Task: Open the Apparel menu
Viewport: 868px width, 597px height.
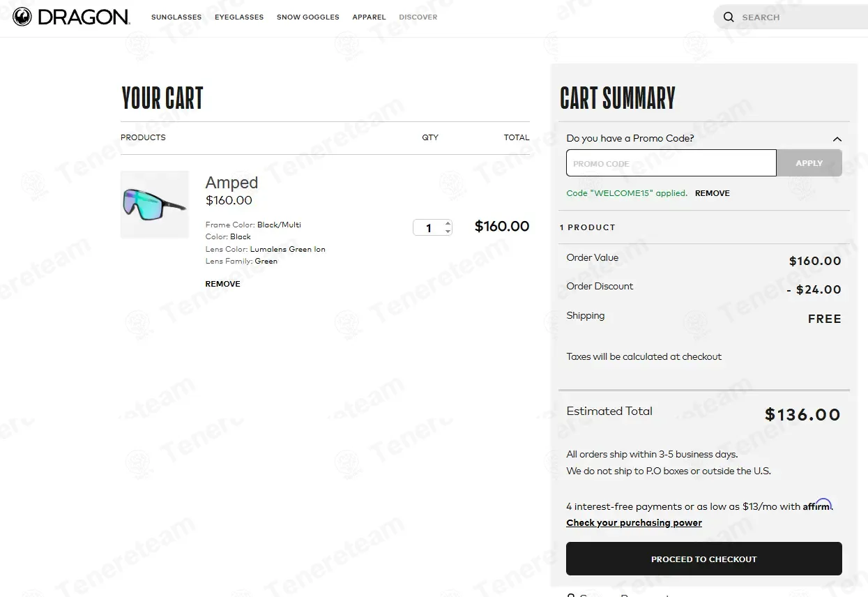Action: click(369, 17)
